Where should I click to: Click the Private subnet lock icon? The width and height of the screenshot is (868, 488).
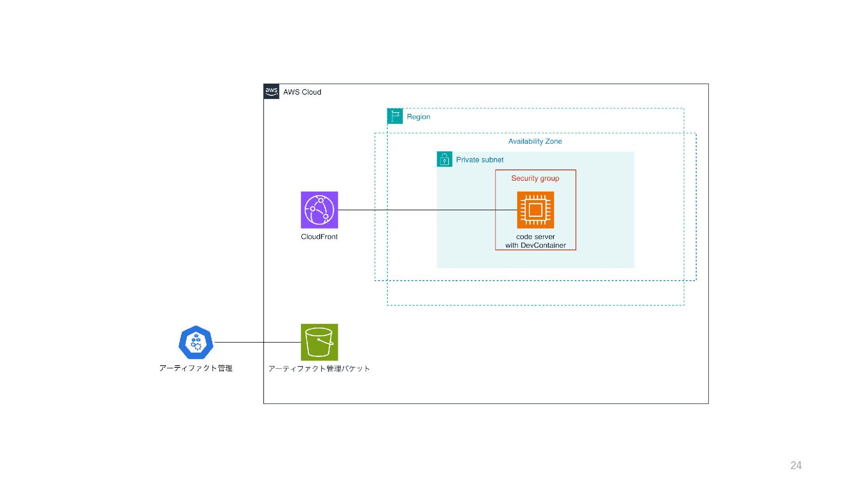point(444,160)
